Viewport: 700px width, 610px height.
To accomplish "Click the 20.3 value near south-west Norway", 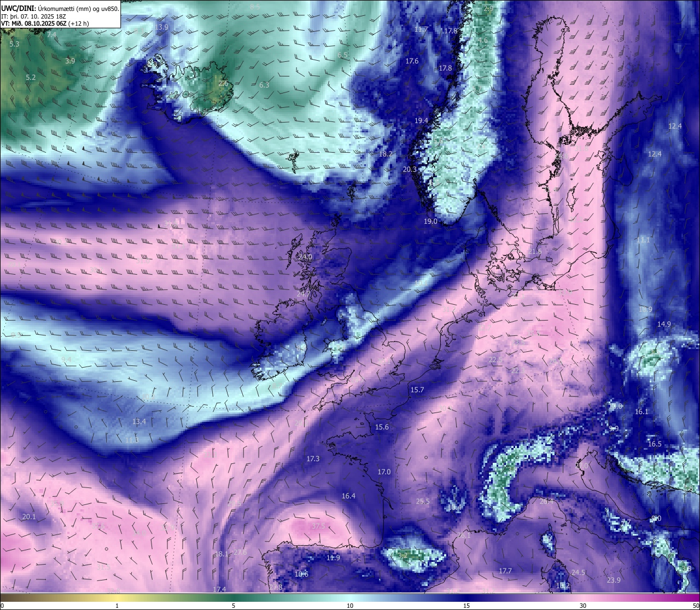I will pos(410,170).
